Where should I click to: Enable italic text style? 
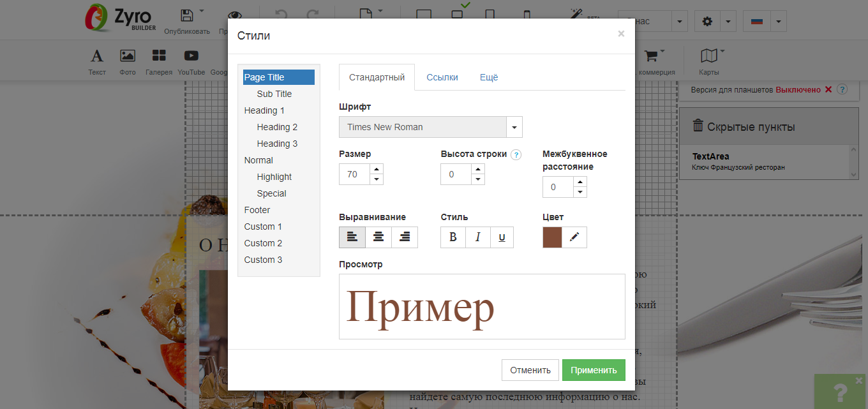pos(477,237)
